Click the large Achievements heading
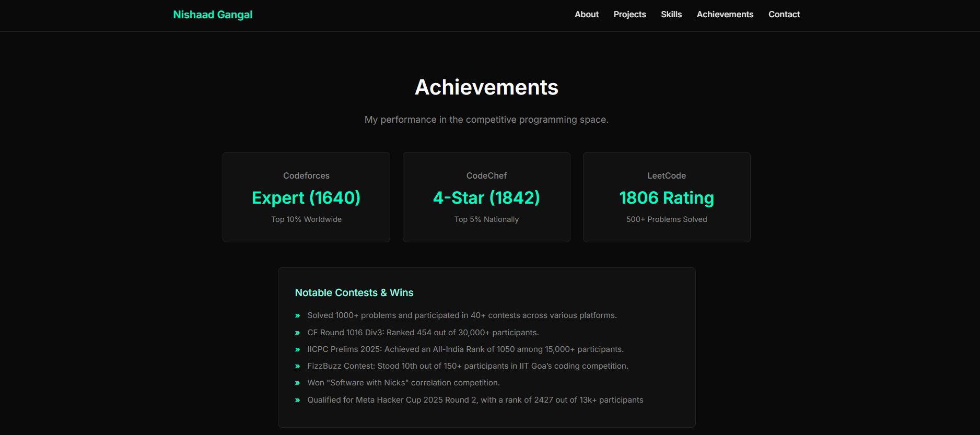The height and width of the screenshot is (435, 980). (486, 87)
